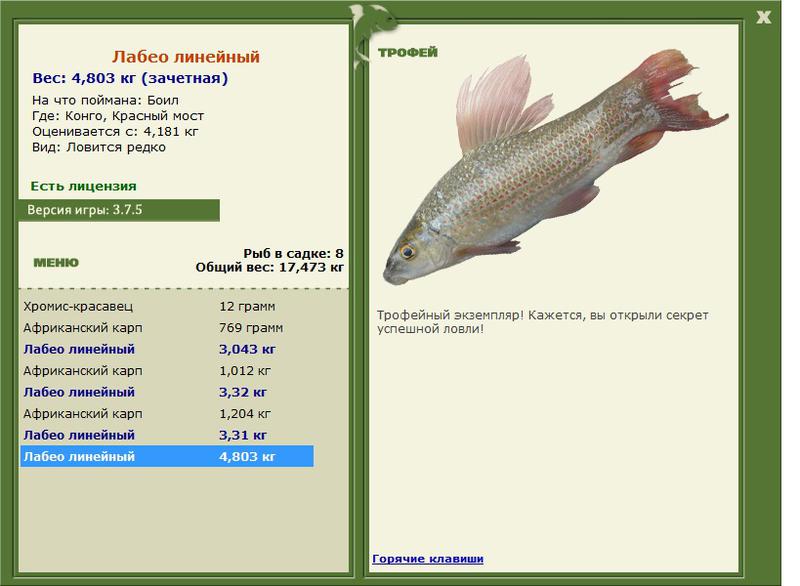Select the highlighted Лабео линейный 4,803 кг row
Image resolution: width=800 pixels, height=586 pixels.
click(x=167, y=456)
